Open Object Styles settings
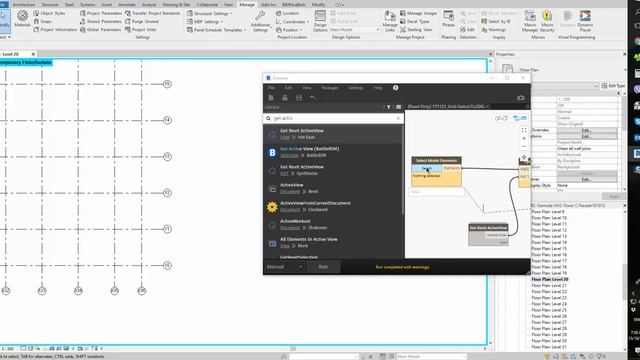 click(49, 13)
